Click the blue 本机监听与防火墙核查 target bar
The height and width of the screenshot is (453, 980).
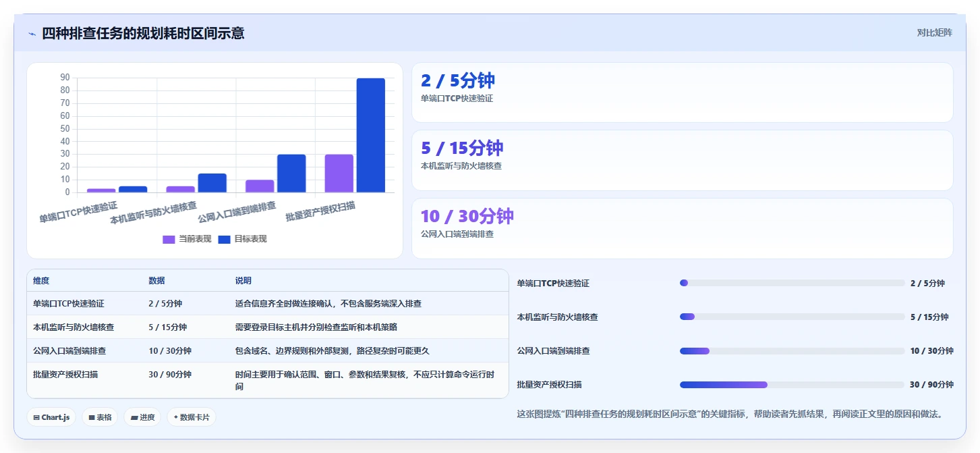[212, 183]
